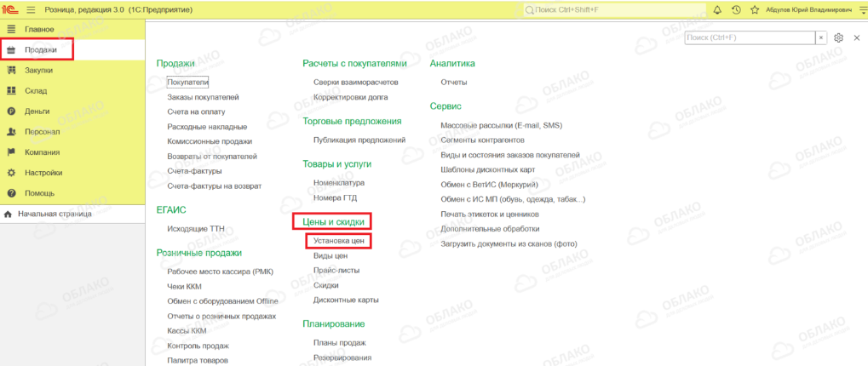
Task: Open Исходящие ТТН link
Action: pos(195,228)
